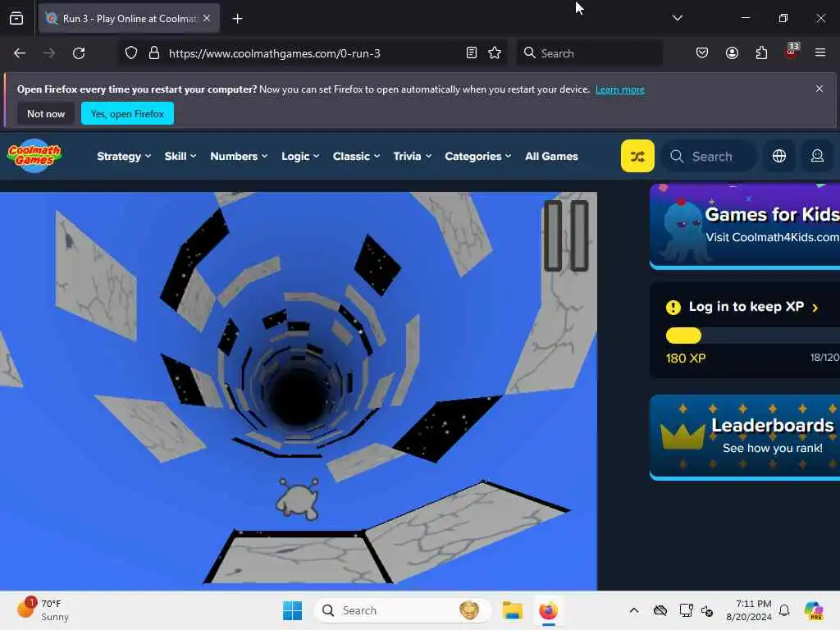Click the Not now button
The image size is (840, 630).
(x=46, y=113)
